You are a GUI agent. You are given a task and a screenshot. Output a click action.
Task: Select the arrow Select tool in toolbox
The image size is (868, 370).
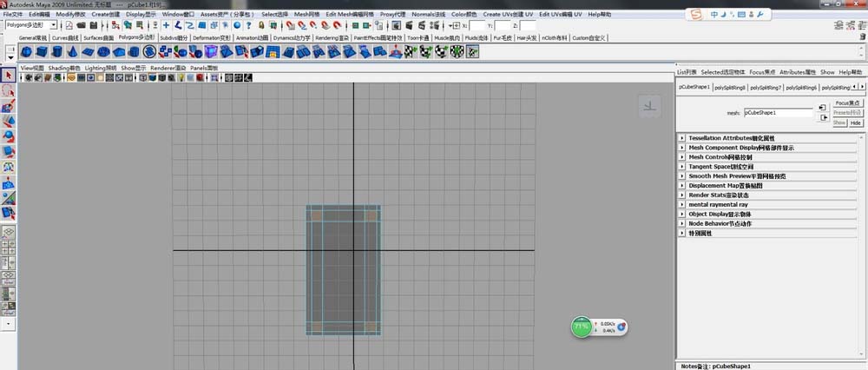pos(9,75)
